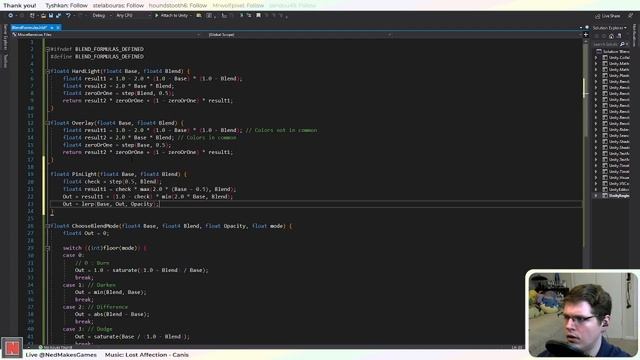Click the Attach to Unity button
640x360 pixels.
(171, 16)
